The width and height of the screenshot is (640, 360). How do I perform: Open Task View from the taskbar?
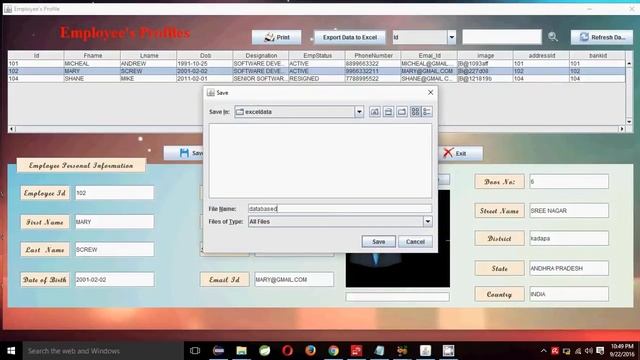195,351
